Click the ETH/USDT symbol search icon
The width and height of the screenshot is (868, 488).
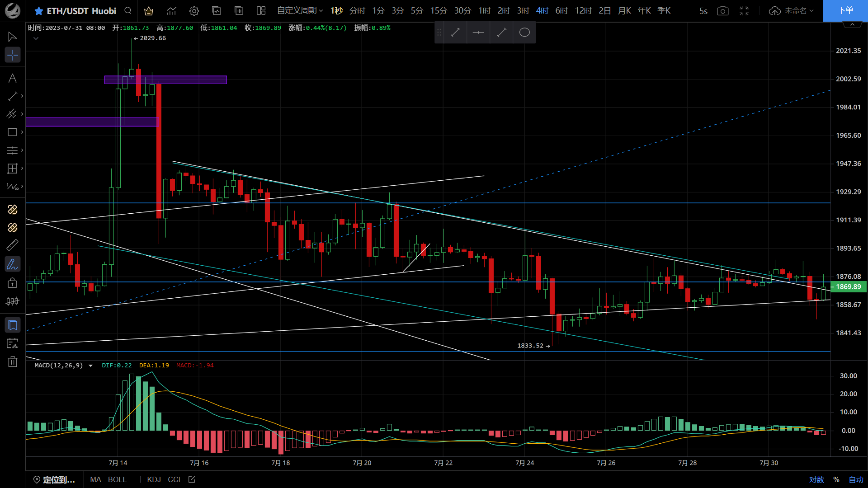(128, 11)
